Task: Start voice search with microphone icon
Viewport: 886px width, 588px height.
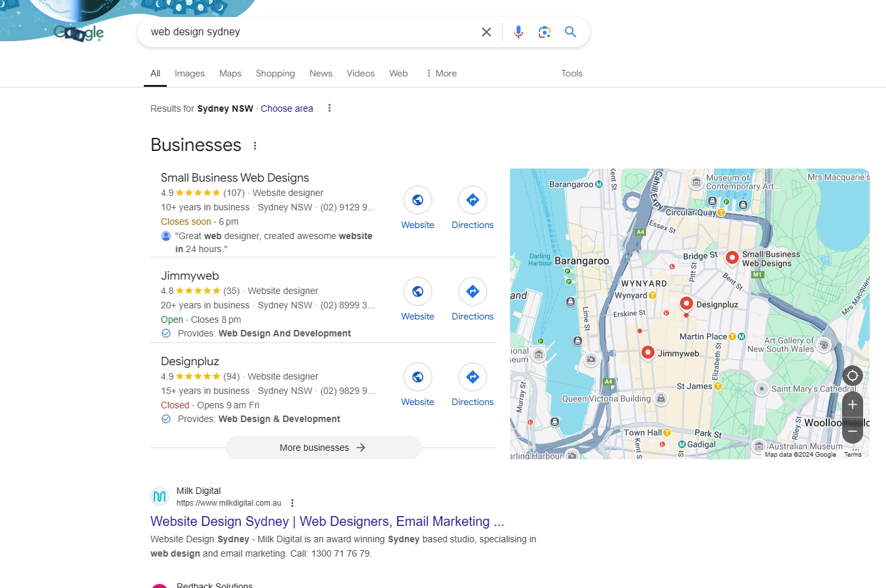Action: tap(519, 32)
